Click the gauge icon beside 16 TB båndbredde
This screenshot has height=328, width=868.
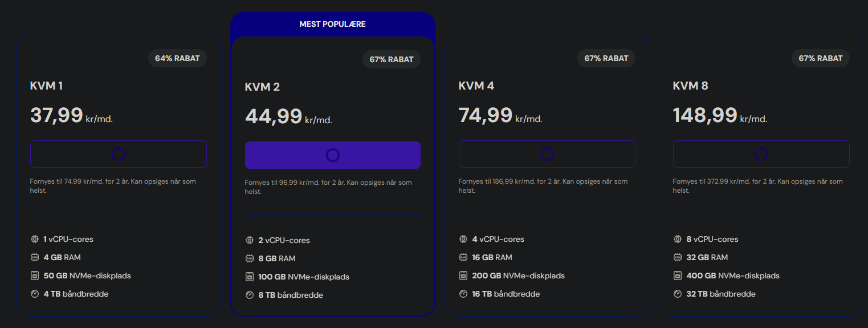(463, 294)
